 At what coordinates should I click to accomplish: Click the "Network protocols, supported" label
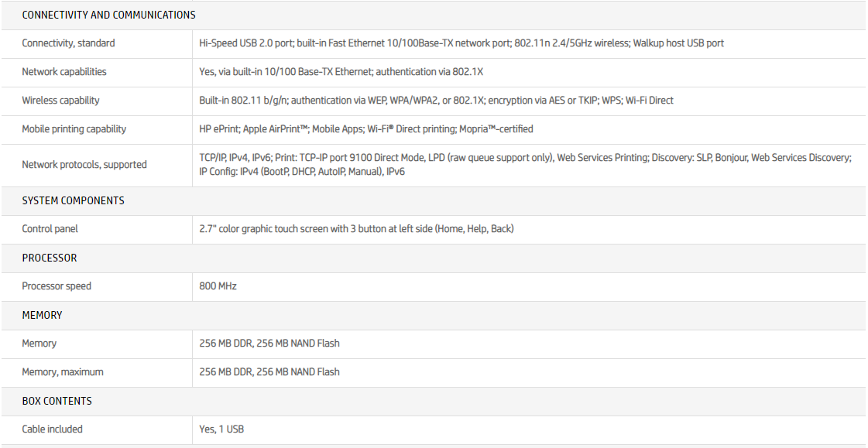coord(84,165)
